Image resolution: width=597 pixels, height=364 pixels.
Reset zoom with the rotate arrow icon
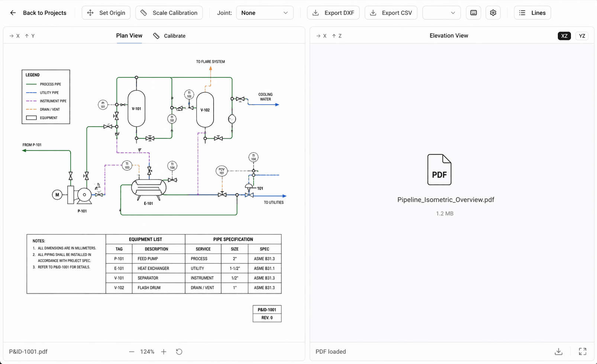(x=179, y=352)
